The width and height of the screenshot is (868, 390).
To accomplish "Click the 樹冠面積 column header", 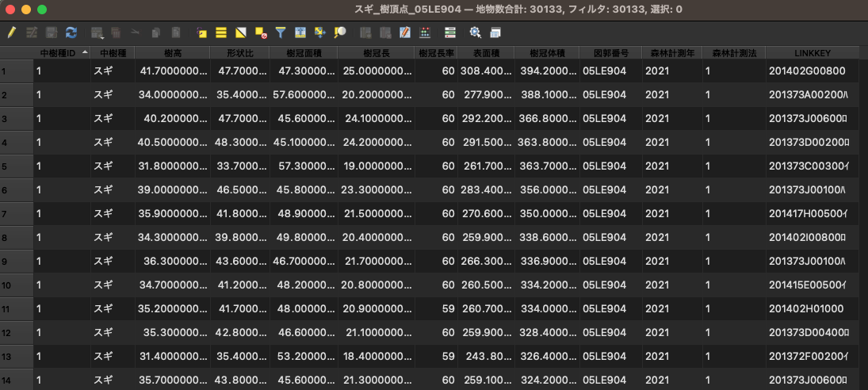I will pos(304,52).
